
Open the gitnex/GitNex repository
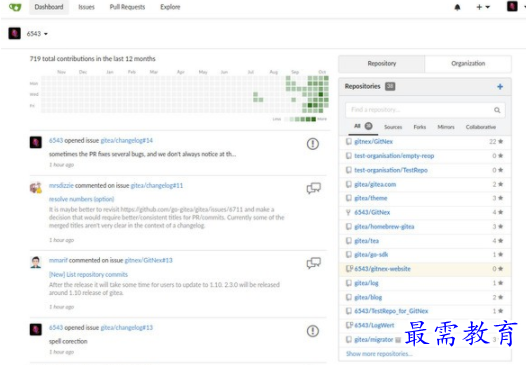click(x=373, y=142)
